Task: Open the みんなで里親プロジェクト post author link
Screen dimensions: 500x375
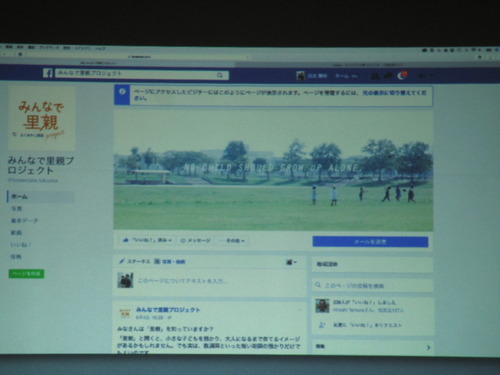Action: (168, 310)
